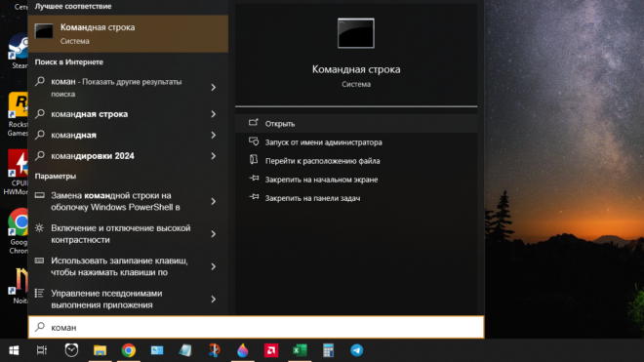Select Запуск от имени администратора
The width and height of the screenshot is (644, 362).
(356, 142)
